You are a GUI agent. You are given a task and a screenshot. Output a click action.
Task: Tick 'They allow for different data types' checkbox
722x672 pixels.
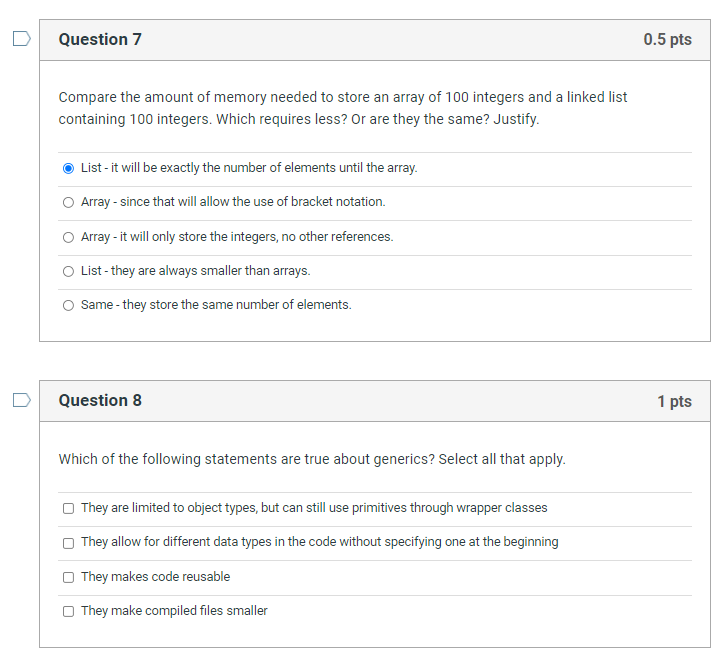pos(68,543)
